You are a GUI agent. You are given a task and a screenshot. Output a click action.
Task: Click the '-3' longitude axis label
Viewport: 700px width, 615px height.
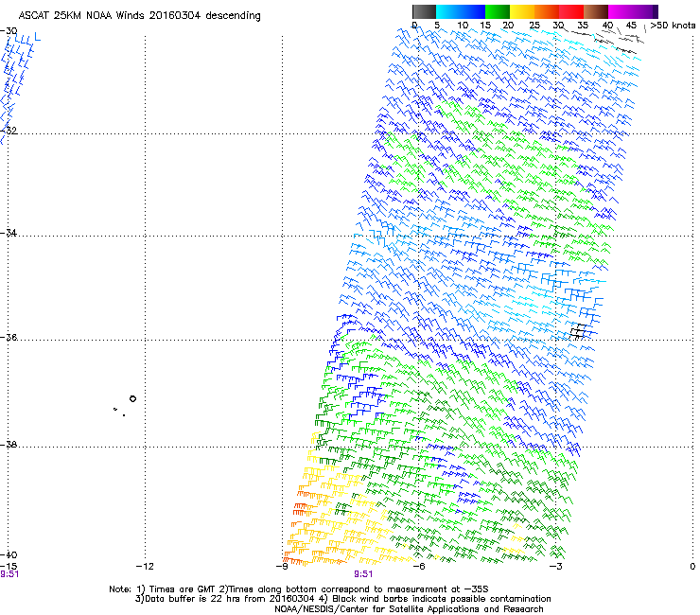point(555,566)
